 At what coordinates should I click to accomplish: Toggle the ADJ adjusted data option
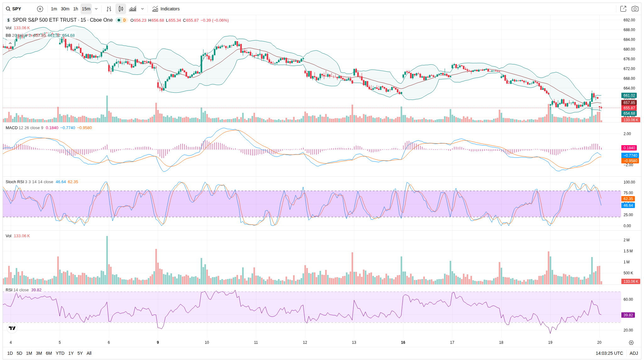click(634, 353)
